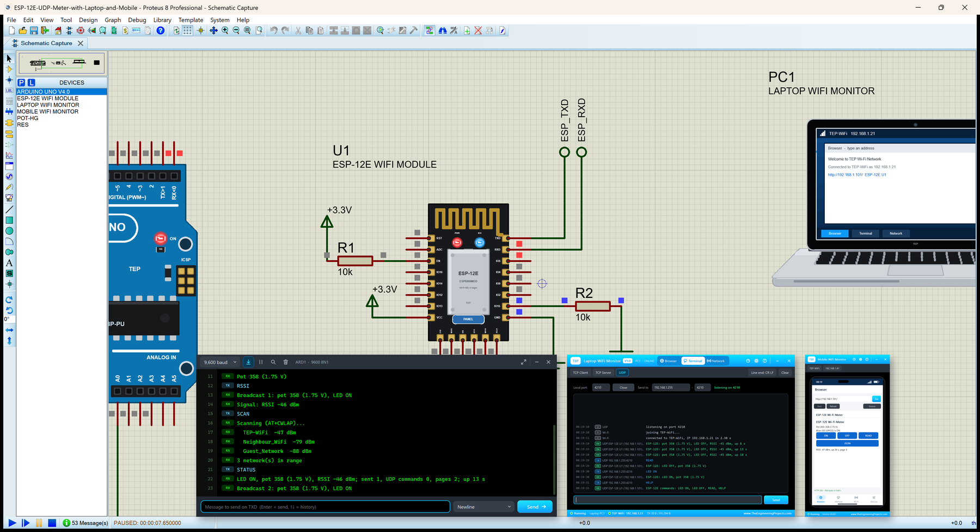Switch to the Network tab in Laptop WiFi Monitor
Viewport: 980px width, 532px height.
click(716, 361)
